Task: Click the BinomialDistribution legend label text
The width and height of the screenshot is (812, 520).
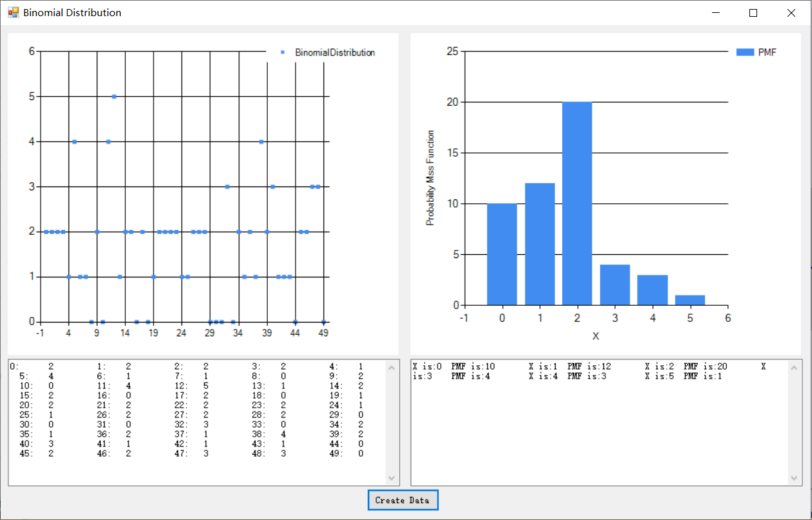Action: (x=334, y=52)
